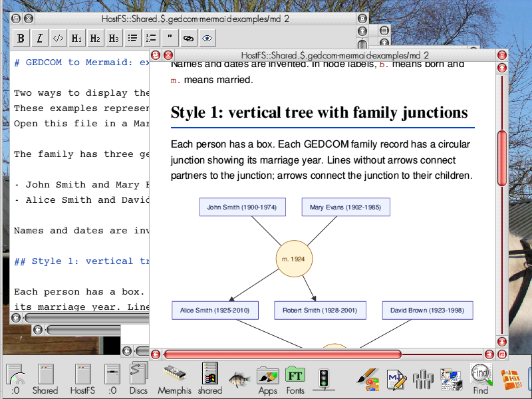Click the preview window resize corner icon
532x399 pixels.
coord(502,354)
